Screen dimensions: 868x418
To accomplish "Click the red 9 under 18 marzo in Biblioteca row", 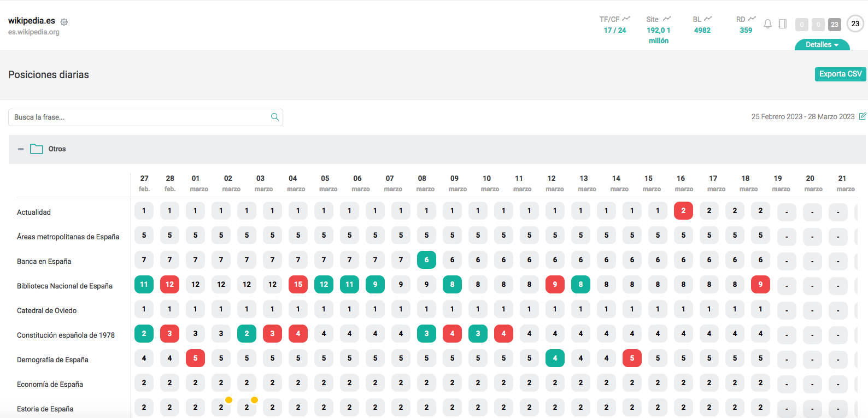I will point(760,284).
